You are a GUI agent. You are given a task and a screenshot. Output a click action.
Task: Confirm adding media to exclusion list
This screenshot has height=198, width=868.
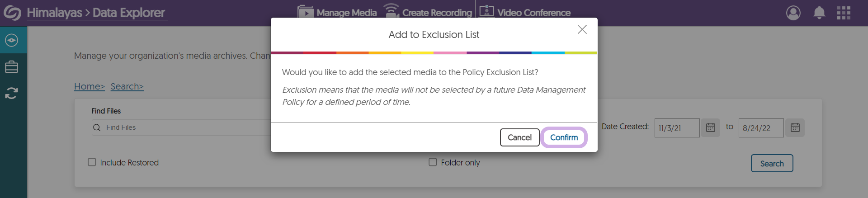[x=564, y=137]
